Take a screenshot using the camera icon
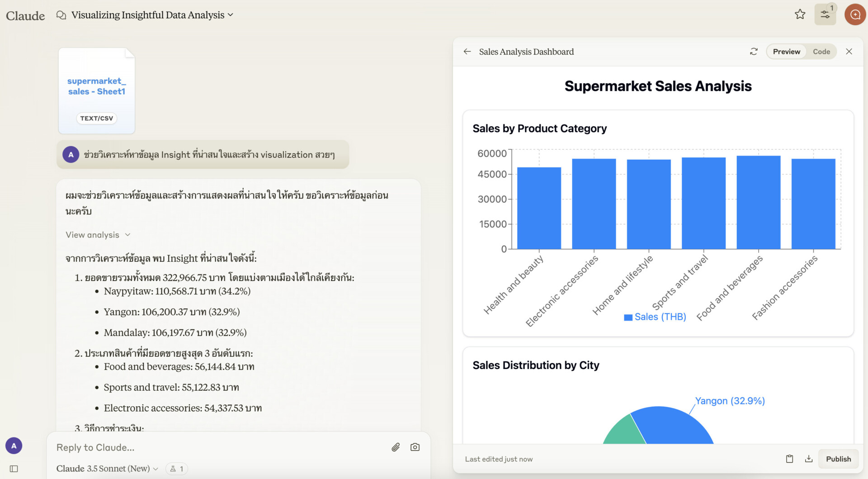 pyautogui.click(x=415, y=447)
